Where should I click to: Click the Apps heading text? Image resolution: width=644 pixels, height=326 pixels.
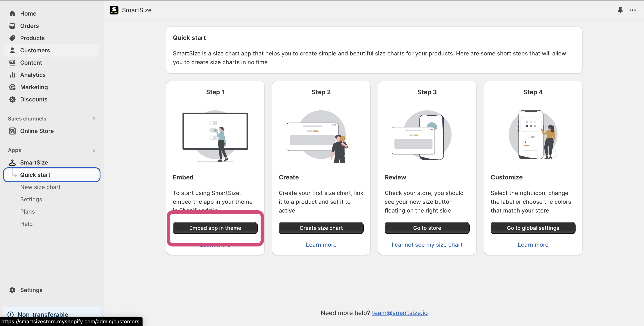(x=14, y=150)
